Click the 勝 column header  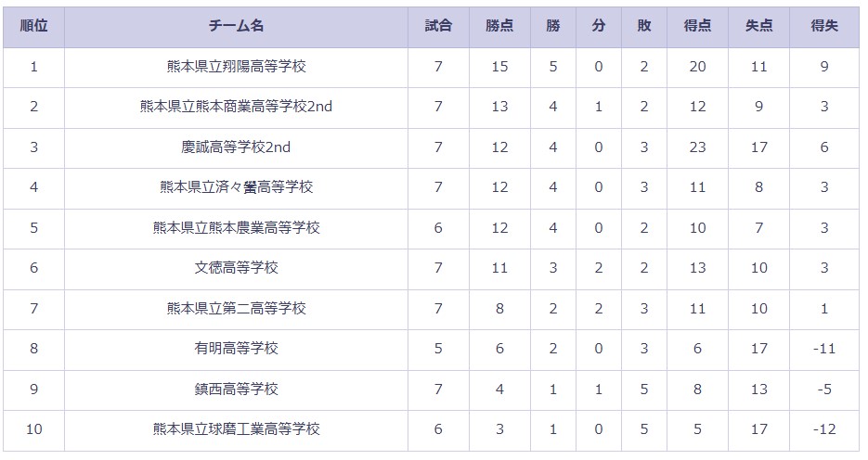click(553, 26)
